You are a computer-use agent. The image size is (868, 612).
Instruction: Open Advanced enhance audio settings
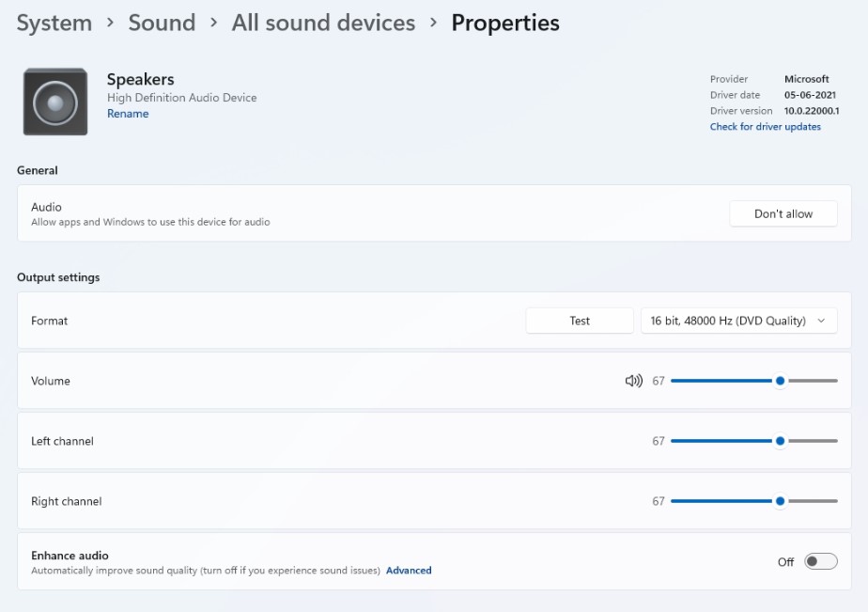point(409,570)
